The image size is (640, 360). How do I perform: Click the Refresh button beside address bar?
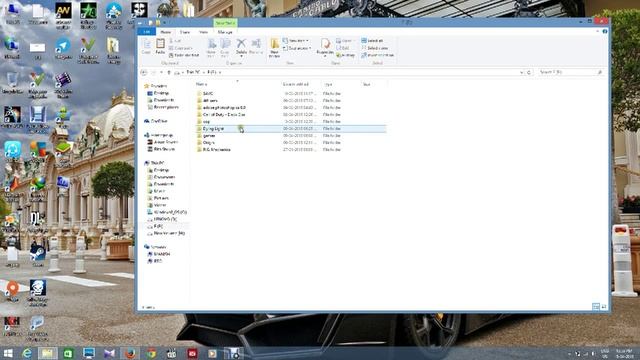tap(529, 72)
